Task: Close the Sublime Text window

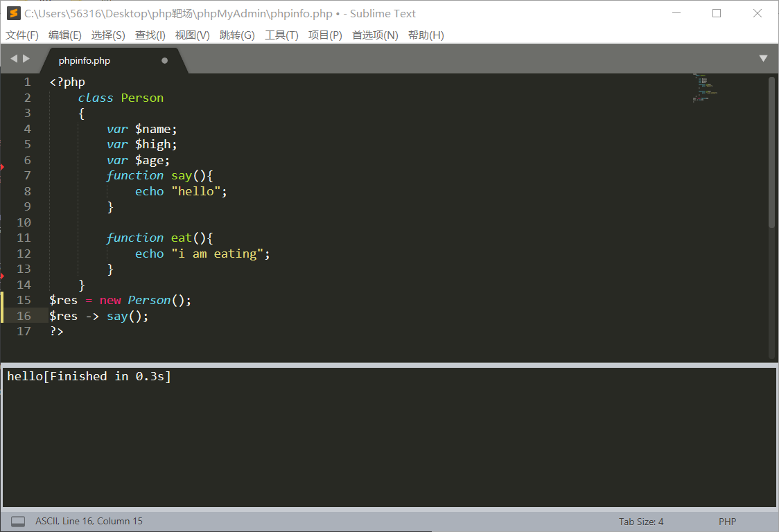Action: click(x=757, y=13)
